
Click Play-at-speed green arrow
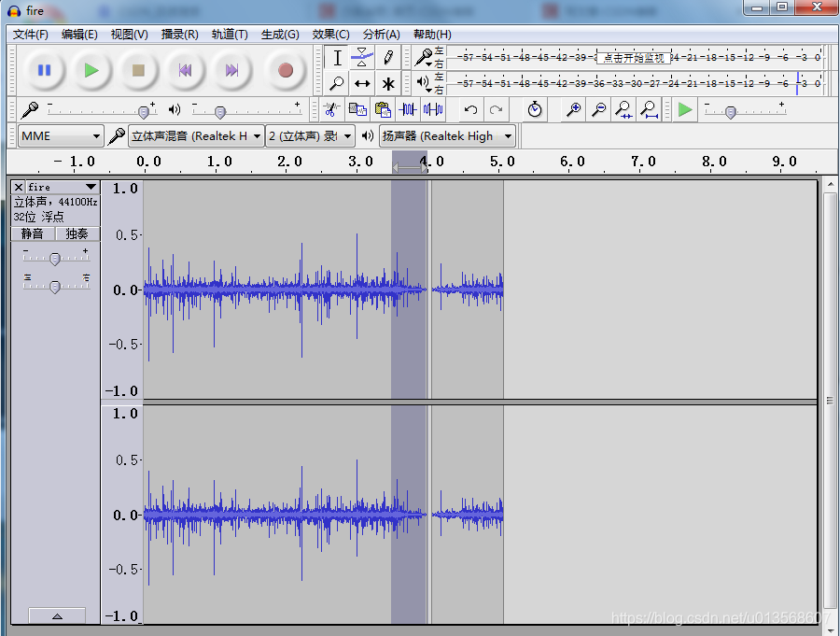[x=685, y=110]
